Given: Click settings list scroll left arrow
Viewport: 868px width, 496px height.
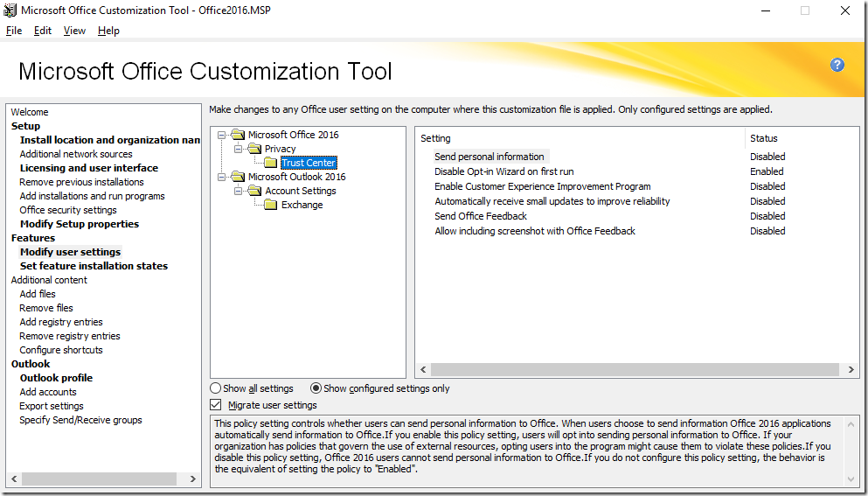Looking at the screenshot, I should tap(423, 369).
